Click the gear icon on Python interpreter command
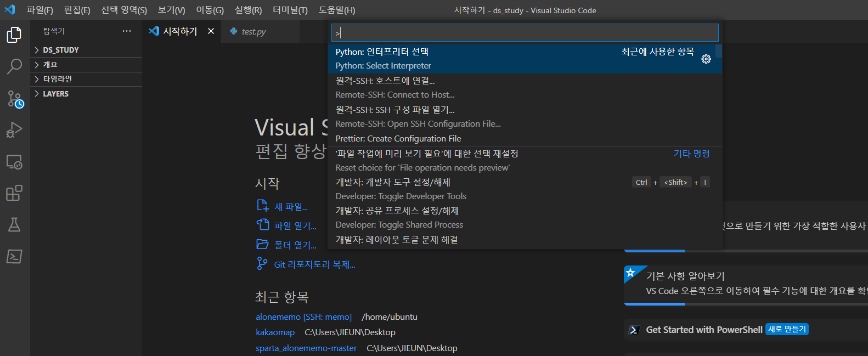This screenshot has width=868, height=356. click(706, 59)
